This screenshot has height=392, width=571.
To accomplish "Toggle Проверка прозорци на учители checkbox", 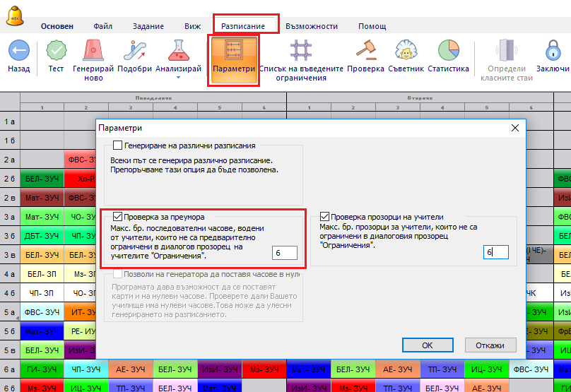I will pyautogui.click(x=325, y=216).
